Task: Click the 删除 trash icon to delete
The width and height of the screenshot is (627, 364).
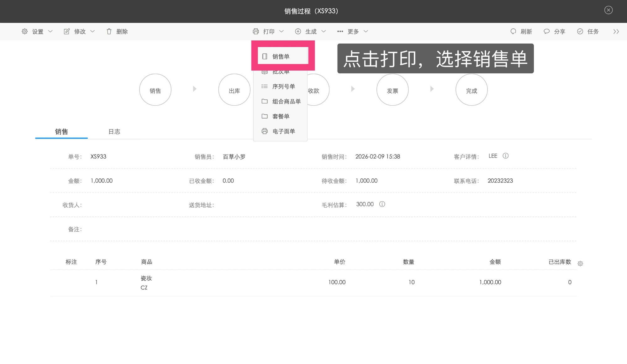Action: pyautogui.click(x=109, y=31)
